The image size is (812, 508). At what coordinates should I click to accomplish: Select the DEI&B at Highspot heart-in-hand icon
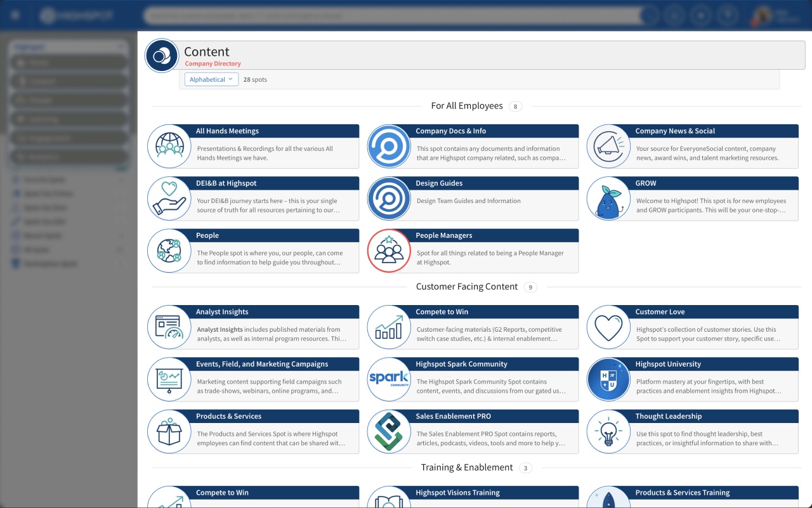pyautogui.click(x=169, y=199)
